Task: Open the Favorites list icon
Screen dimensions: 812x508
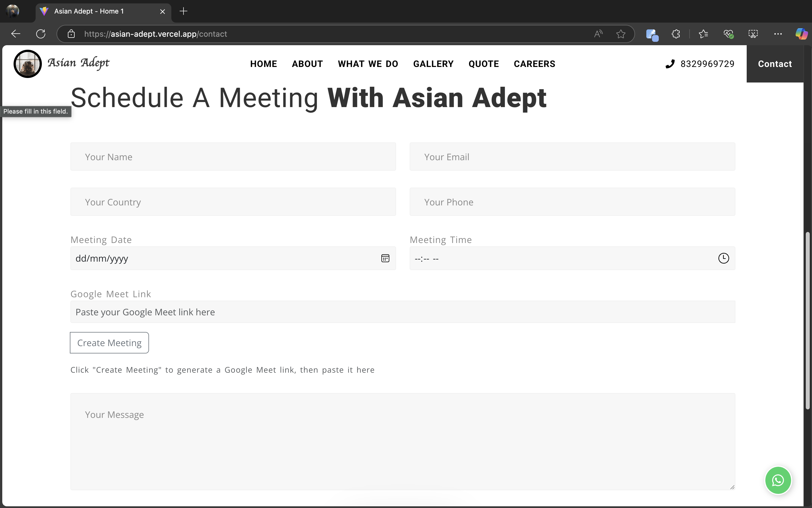Action: (x=703, y=34)
